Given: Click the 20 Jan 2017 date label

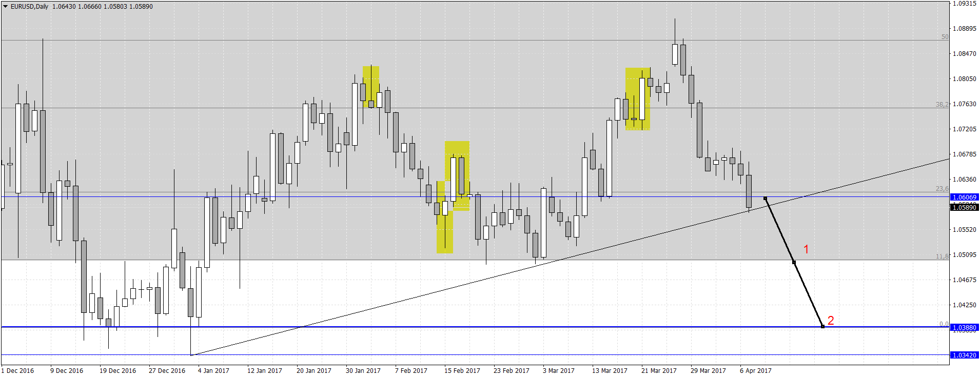Looking at the screenshot, I should pyautogui.click(x=314, y=371).
